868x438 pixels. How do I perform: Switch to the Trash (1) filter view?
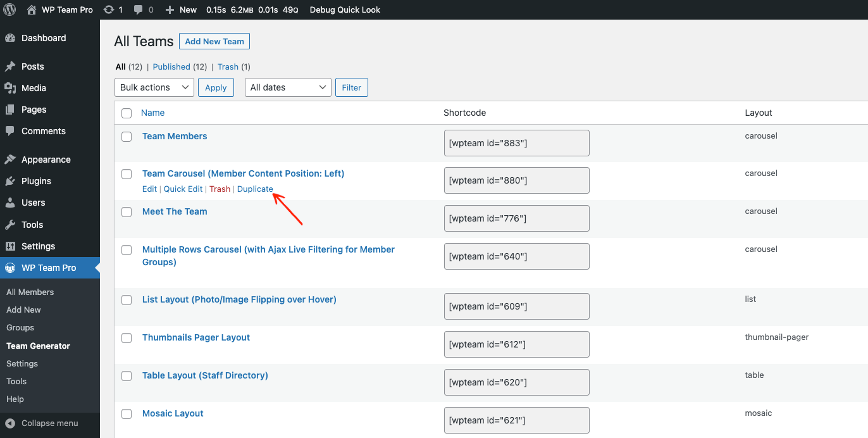pyautogui.click(x=228, y=66)
